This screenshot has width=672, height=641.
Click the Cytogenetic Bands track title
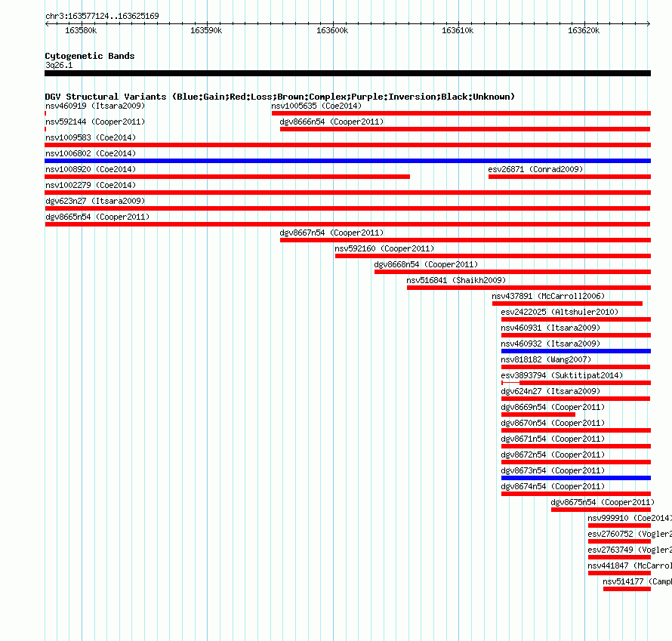pos(90,56)
